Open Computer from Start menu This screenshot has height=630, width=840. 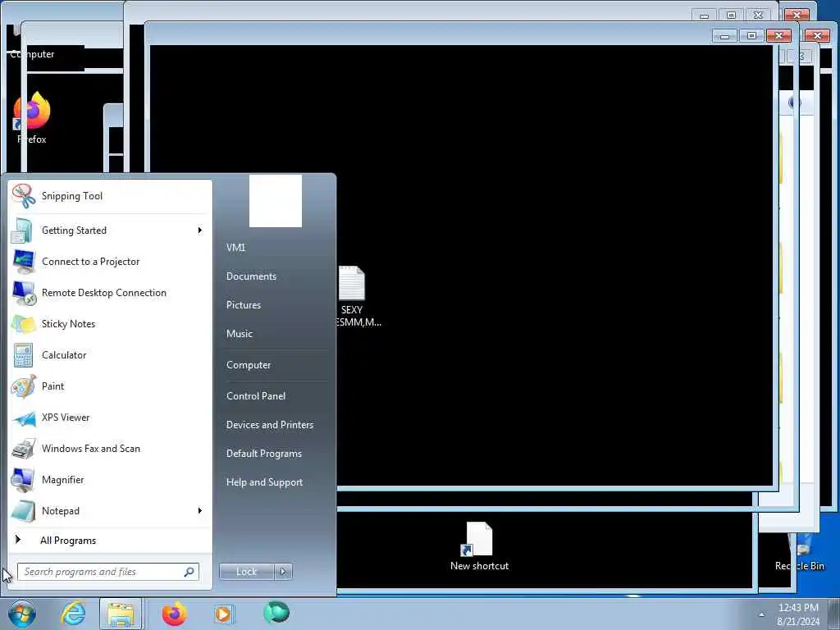pos(274,365)
